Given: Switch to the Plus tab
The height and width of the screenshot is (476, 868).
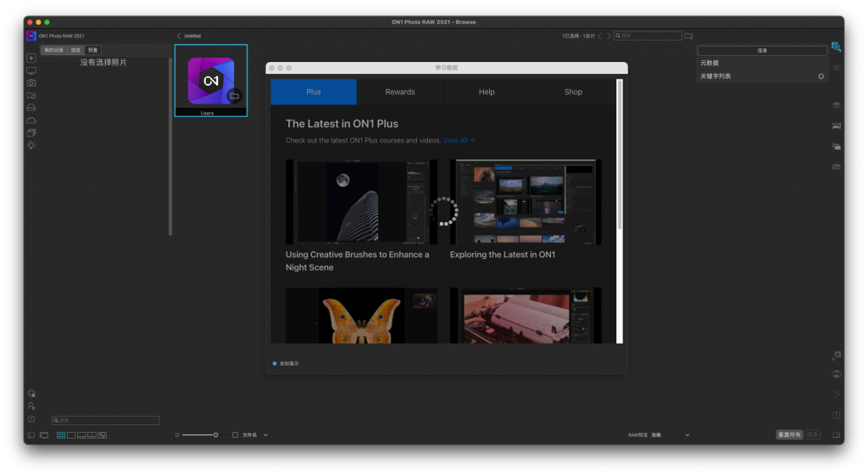Looking at the screenshot, I should tap(314, 92).
